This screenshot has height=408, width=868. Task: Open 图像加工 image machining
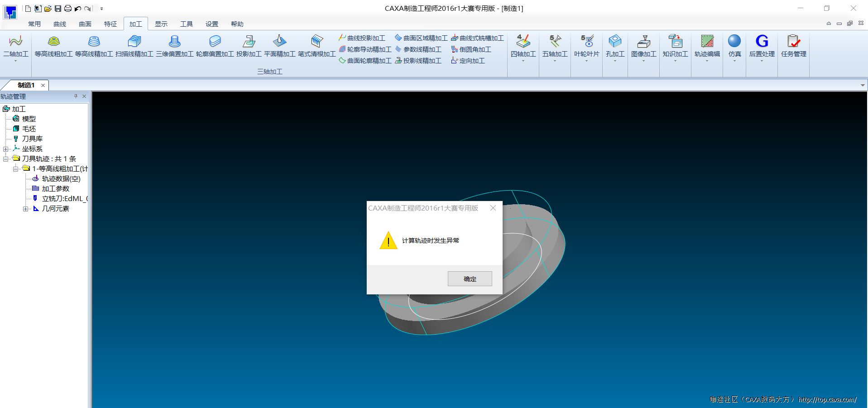click(x=643, y=46)
